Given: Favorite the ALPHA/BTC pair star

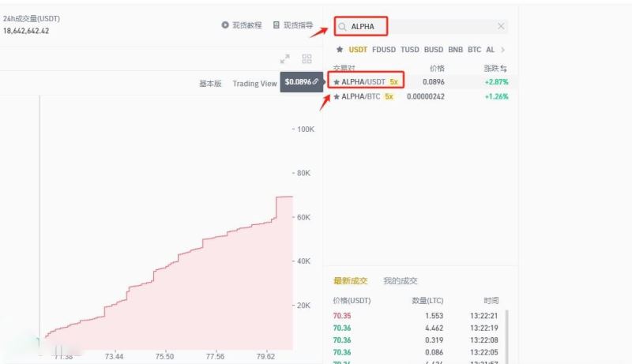Looking at the screenshot, I should coord(337,96).
